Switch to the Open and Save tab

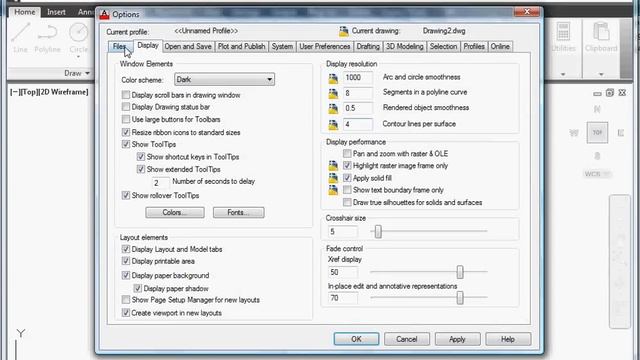pos(188,47)
